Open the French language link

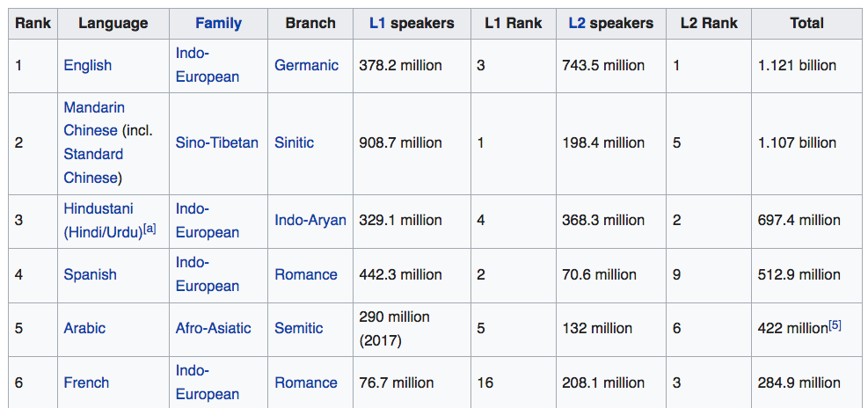click(x=86, y=382)
